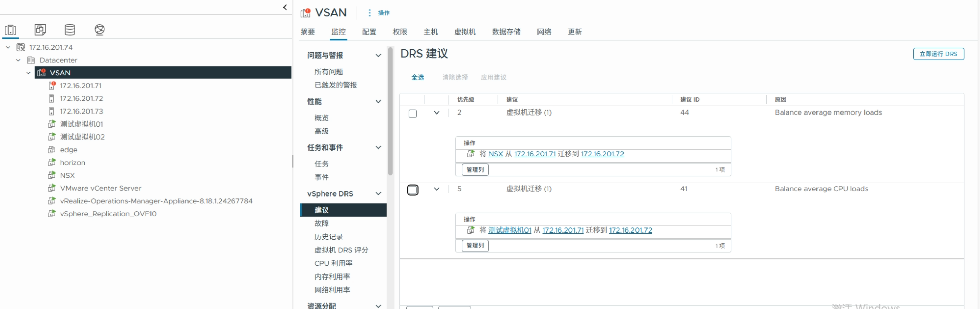The width and height of the screenshot is (980, 309).
Task: Click the 立即运行 DRS button
Action: 938,54
